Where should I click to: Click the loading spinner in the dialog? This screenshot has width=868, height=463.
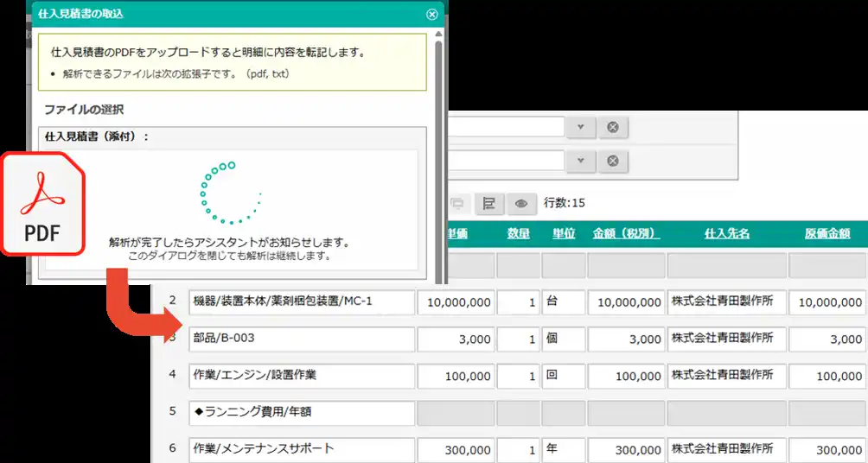point(230,193)
